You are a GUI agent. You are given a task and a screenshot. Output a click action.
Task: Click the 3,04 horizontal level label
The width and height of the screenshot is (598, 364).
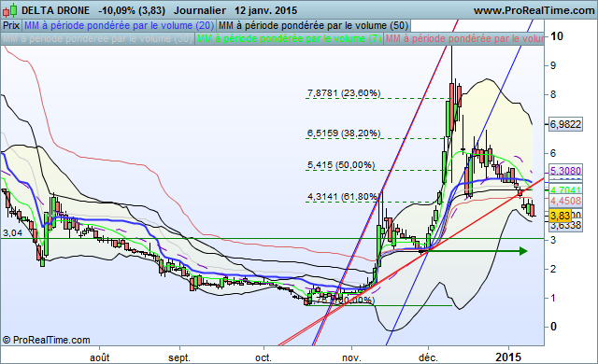coord(12,232)
